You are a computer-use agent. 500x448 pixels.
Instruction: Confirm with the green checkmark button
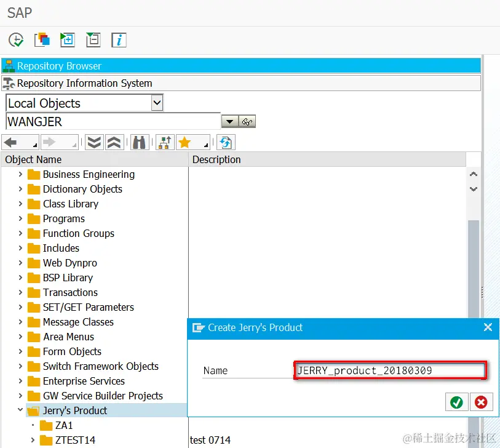(456, 402)
